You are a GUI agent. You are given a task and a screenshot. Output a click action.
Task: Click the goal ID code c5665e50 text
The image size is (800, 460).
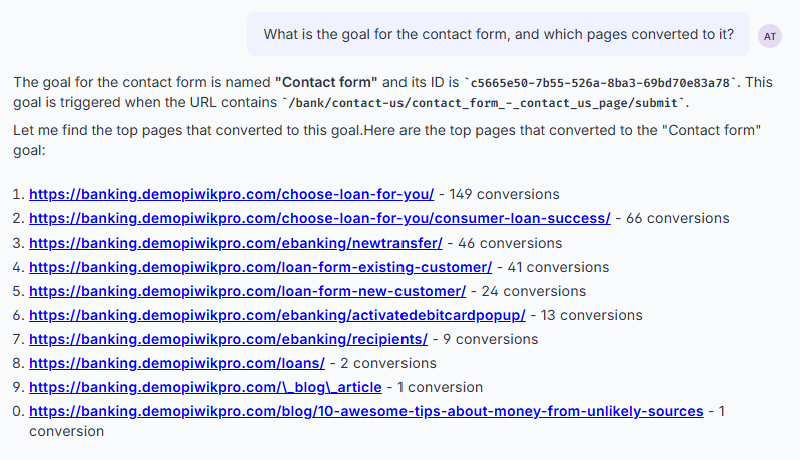[x=600, y=83]
